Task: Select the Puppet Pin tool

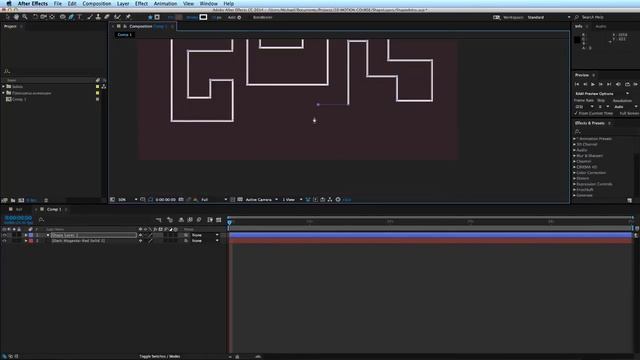Action: point(128,17)
